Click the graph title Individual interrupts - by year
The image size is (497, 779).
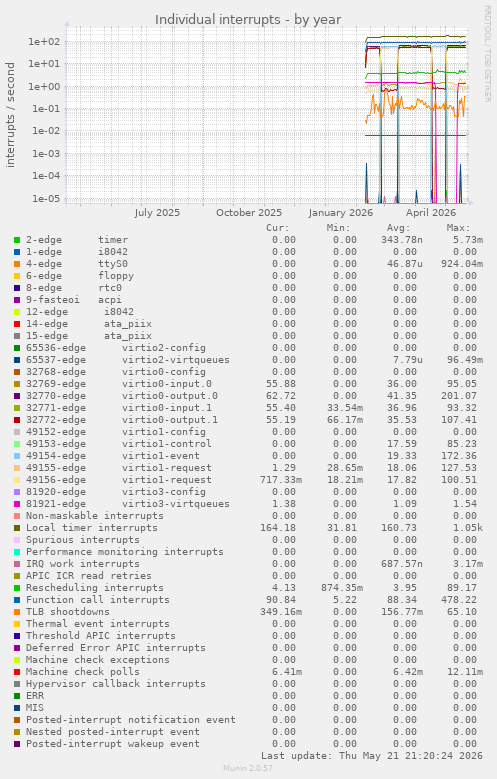pyautogui.click(x=248, y=19)
